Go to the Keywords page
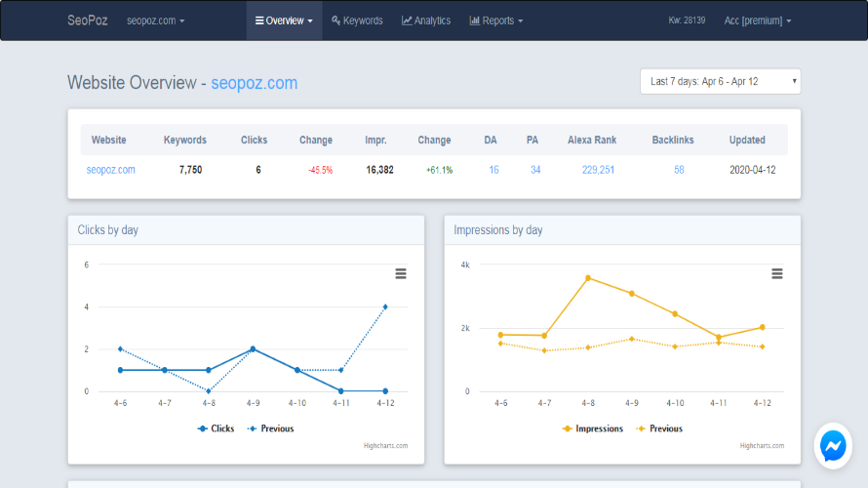Viewport: 868px width, 488px height. click(357, 20)
